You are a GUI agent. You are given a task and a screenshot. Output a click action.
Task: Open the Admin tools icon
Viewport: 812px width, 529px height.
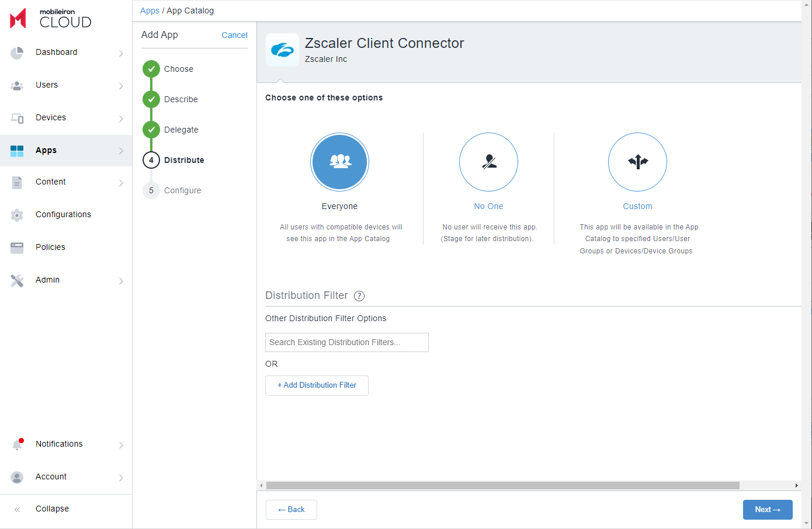[18, 280]
